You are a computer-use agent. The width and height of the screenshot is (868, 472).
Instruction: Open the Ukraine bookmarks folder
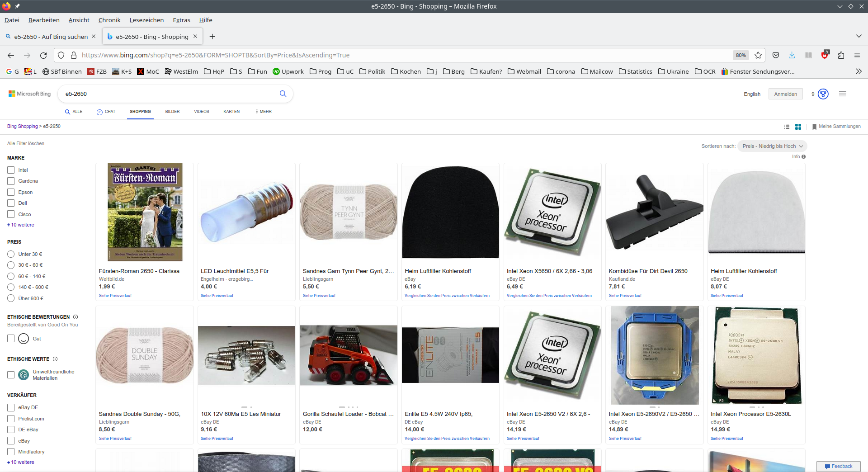(673, 71)
